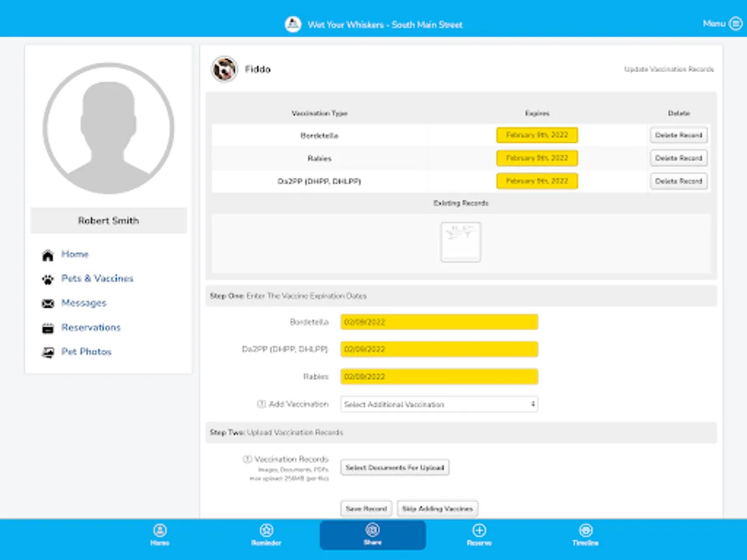Click the house icon beside Home
747x560 pixels.
coord(48,255)
